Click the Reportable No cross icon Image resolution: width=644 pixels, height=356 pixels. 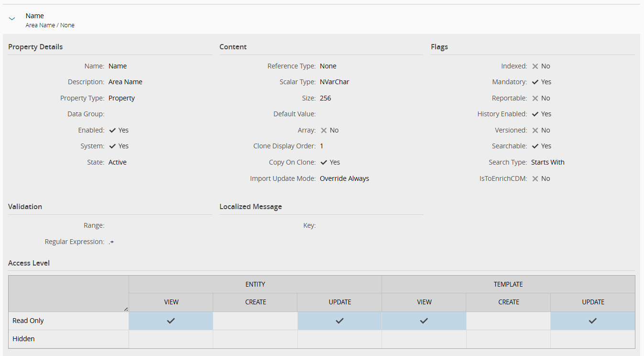[x=535, y=98]
